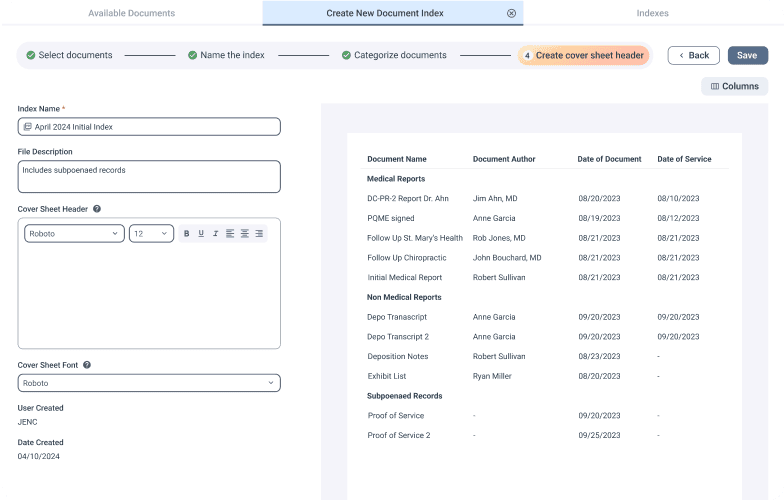Open the header font family Roboto dropdown
The image size is (784, 501).
[x=74, y=234]
